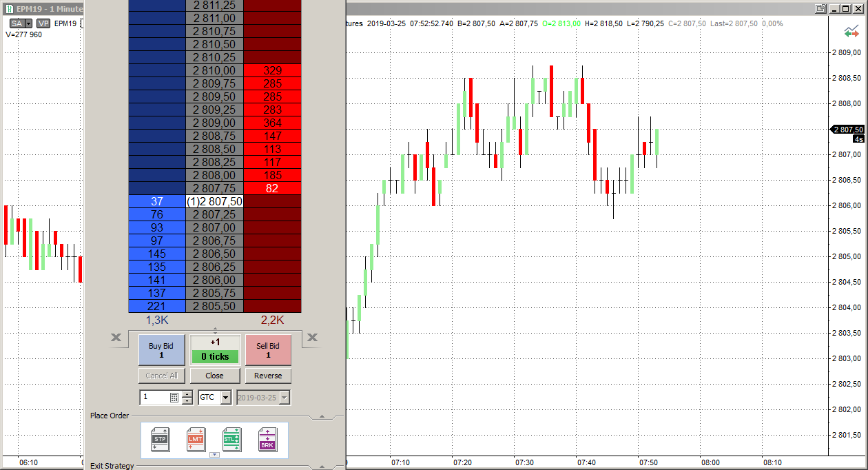This screenshot has height=470, width=868.
Task: Click bid size 76 at 2 807,25
Action: [x=157, y=214]
